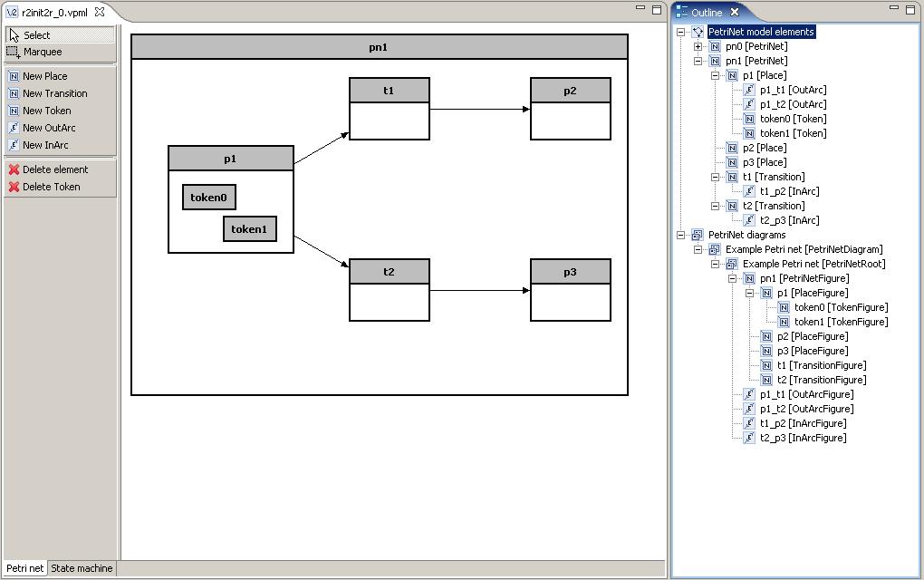Click the PetriNet diagrams folder icon
This screenshot has width=924, height=580.
(698, 235)
